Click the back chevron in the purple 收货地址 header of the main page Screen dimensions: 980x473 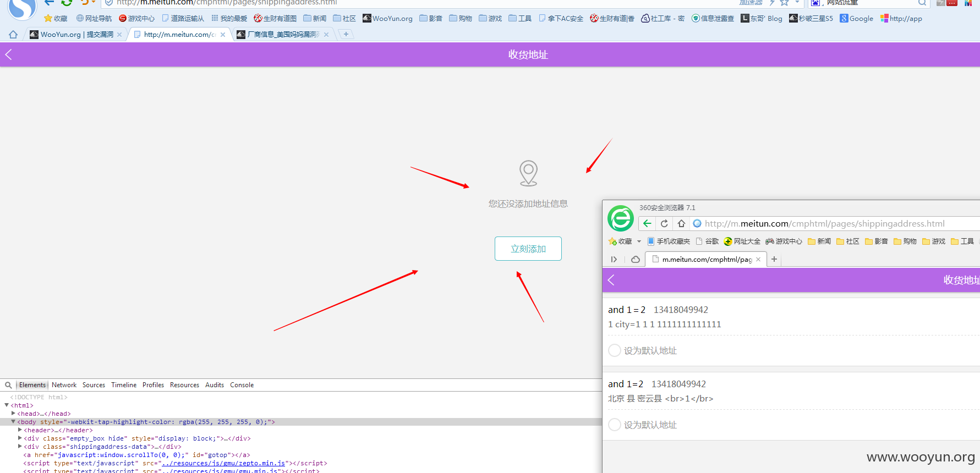point(8,54)
